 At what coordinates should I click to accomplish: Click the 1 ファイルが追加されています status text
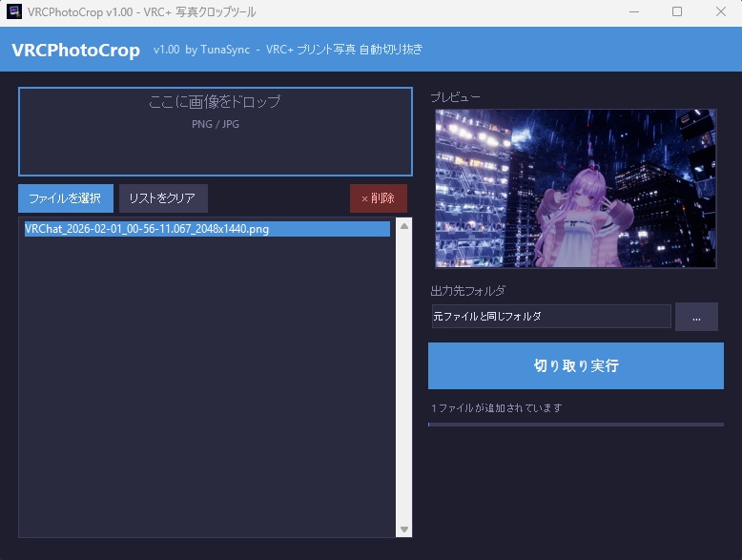coord(496,408)
